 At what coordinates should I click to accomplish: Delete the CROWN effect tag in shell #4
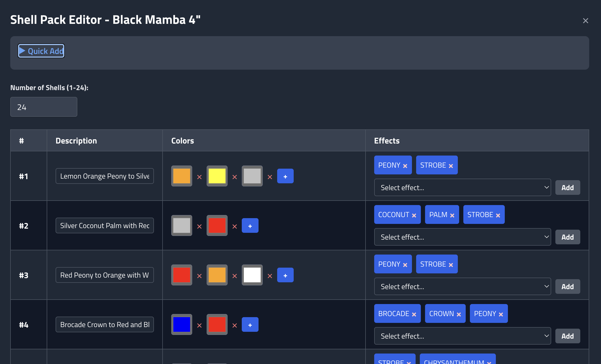coord(459,314)
